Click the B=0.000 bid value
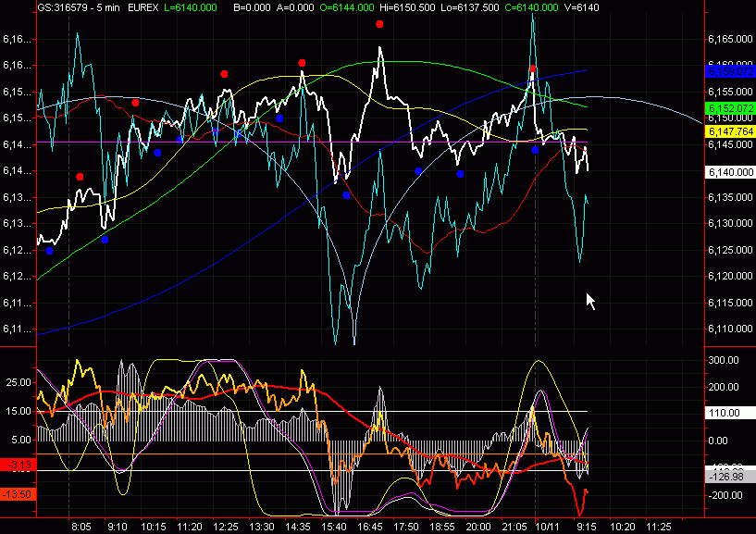This screenshot has width=756, height=534. [253, 7]
